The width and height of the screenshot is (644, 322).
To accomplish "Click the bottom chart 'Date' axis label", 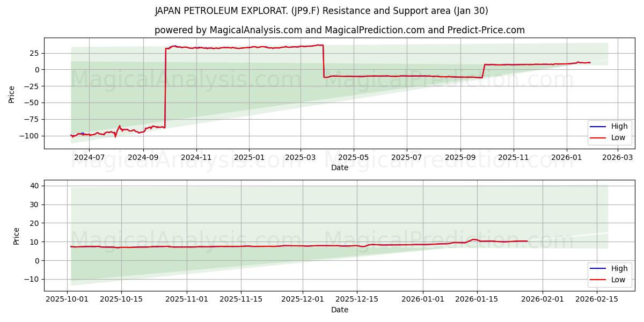I will (x=340, y=310).
